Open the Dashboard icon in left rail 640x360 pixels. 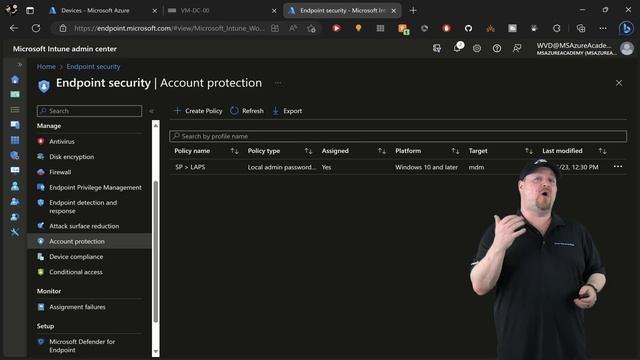click(x=15, y=94)
